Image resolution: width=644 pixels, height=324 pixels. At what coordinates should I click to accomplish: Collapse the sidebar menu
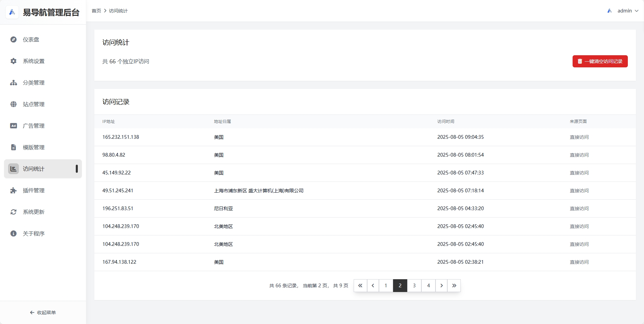pos(43,313)
